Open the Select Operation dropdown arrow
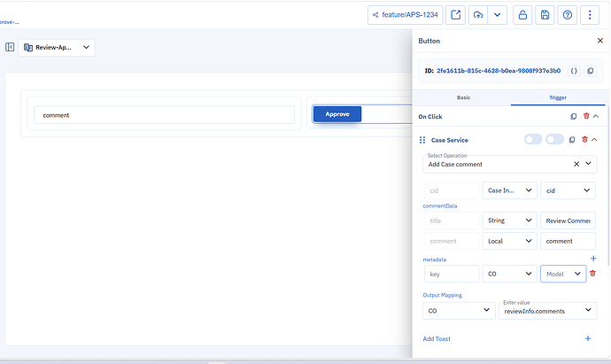 [588, 164]
